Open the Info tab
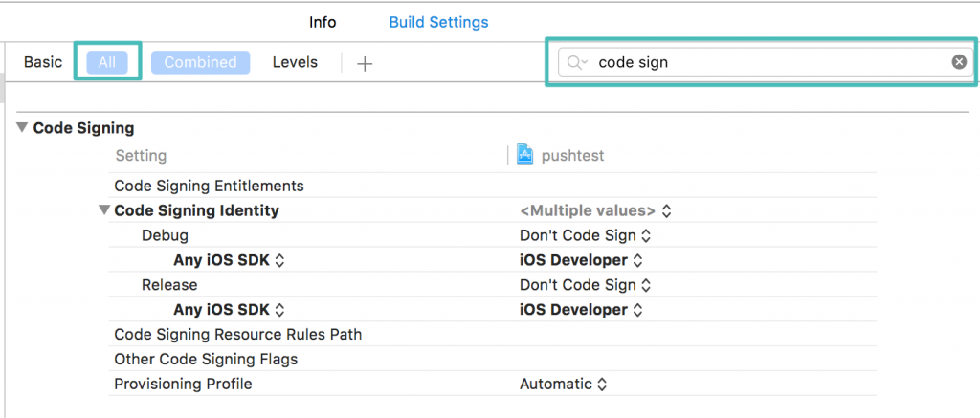980x418 pixels. (x=323, y=22)
